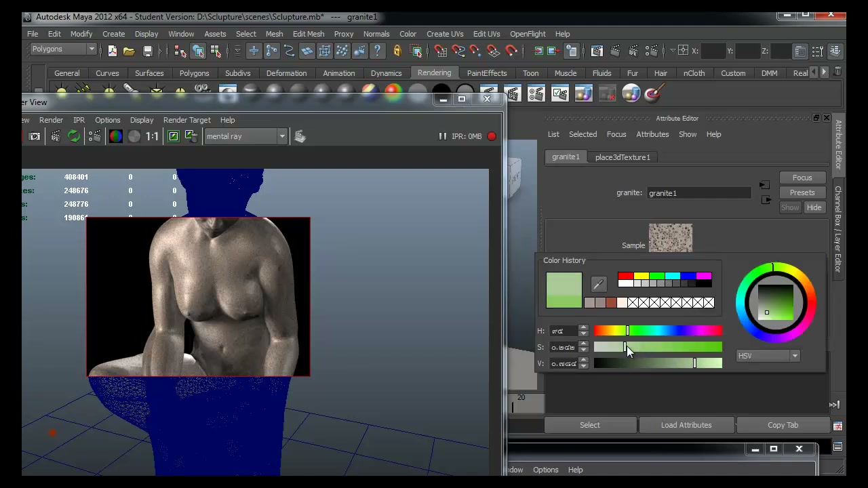Click the display RGB channels icon
868x488 pixels.
(x=116, y=136)
